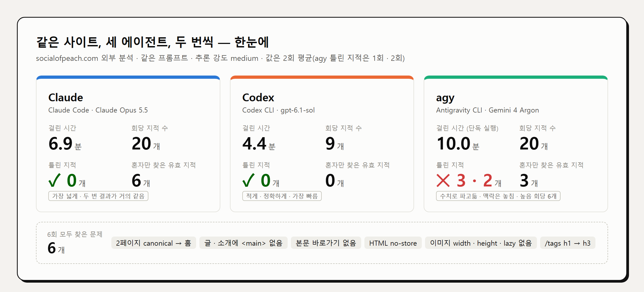644x292 pixels.
Task: Click 'Antigravity CLI · Gemini 4 Argon' subtitle
Action: [487, 110]
